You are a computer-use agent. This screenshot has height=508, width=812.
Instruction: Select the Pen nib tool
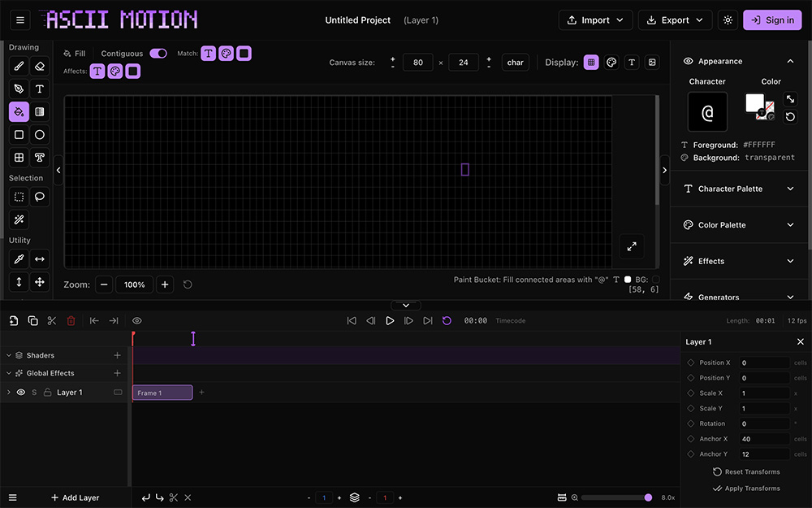(19, 89)
